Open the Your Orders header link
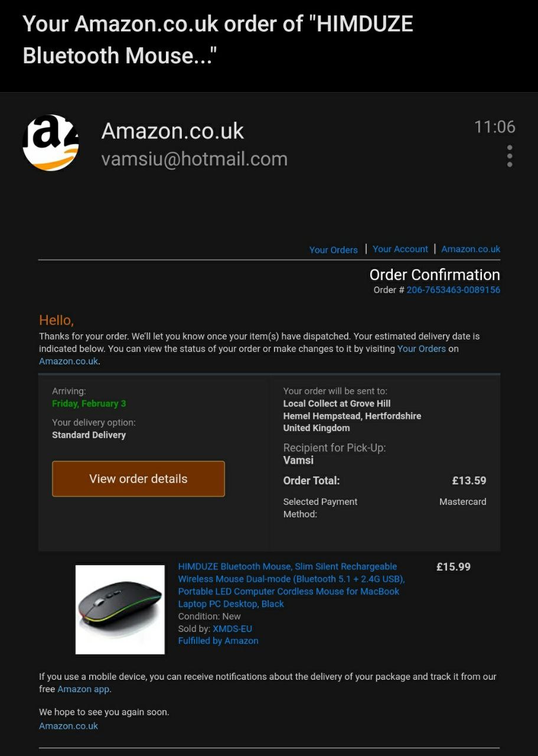The image size is (538, 756). (333, 249)
